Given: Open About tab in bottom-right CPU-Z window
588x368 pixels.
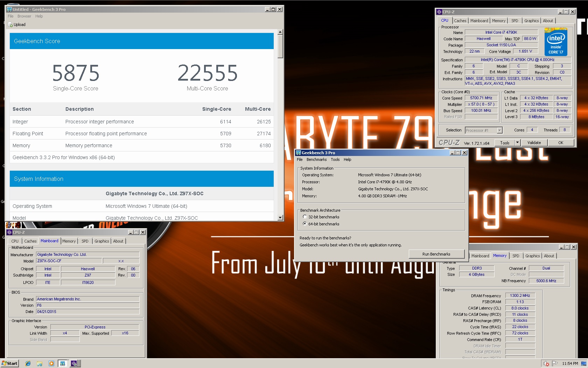Looking at the screenshot, I should pos(549,256).
